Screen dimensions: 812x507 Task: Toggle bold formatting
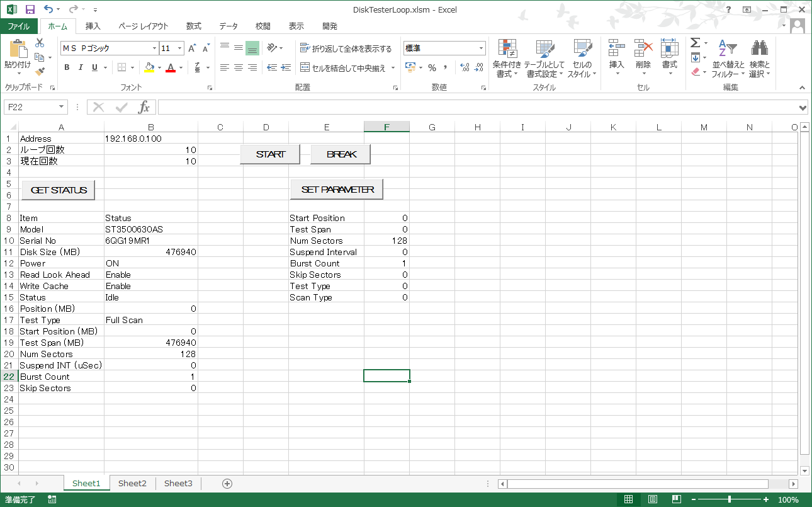click(x=67, y=68)
